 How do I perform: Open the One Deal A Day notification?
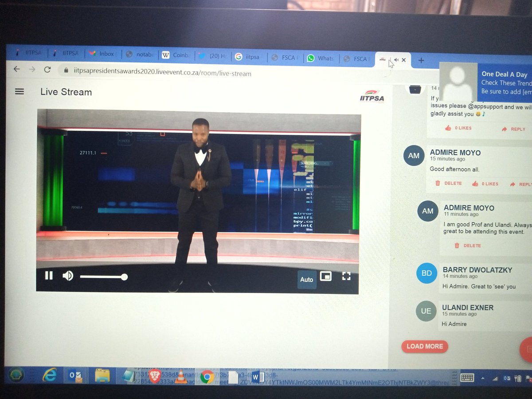[485, 82]
